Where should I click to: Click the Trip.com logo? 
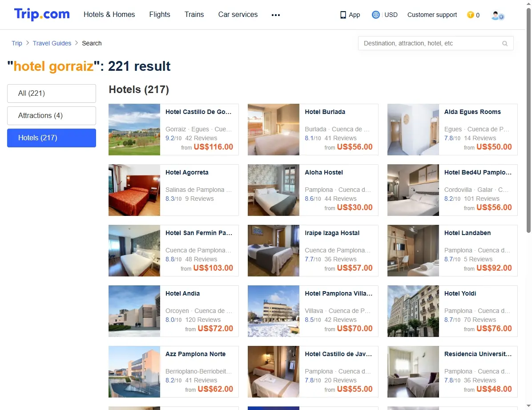click(42, 14)
